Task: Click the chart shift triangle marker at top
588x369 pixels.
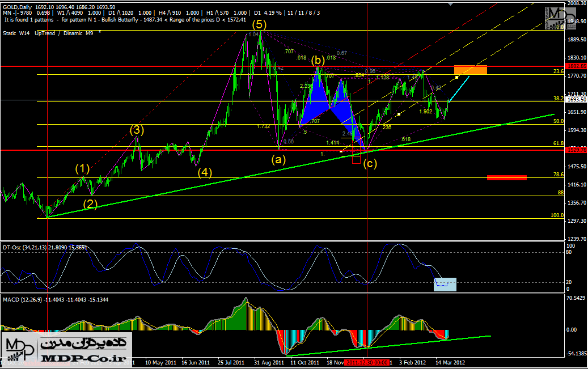Action: coord(450,4)
